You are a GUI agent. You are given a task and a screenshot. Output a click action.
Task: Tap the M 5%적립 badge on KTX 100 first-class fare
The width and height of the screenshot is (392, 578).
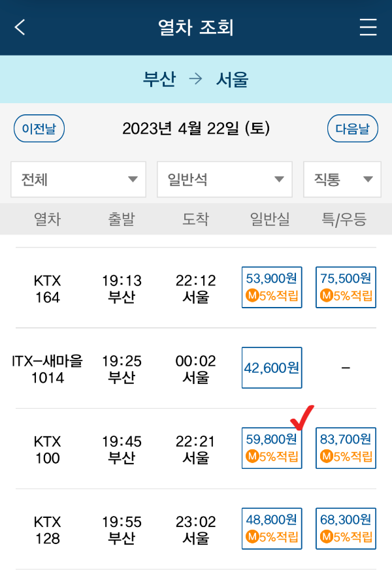346,457
